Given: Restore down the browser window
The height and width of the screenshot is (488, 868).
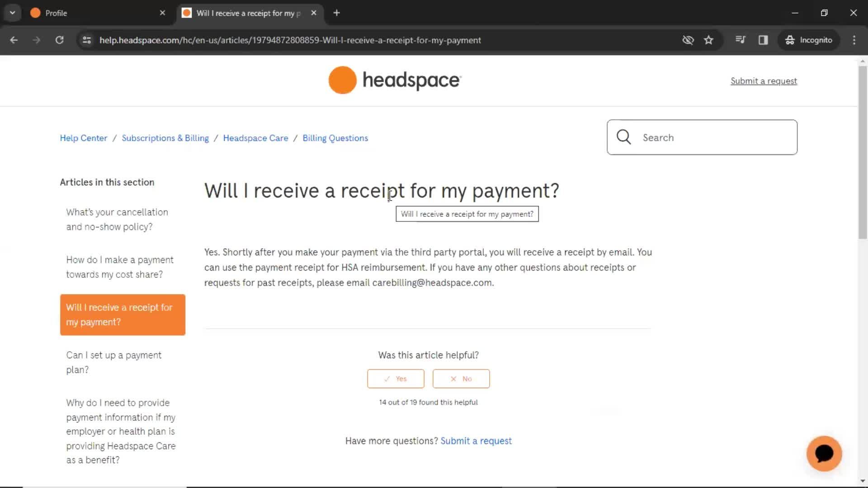Looking at the screenshot, I should (824, 13).
